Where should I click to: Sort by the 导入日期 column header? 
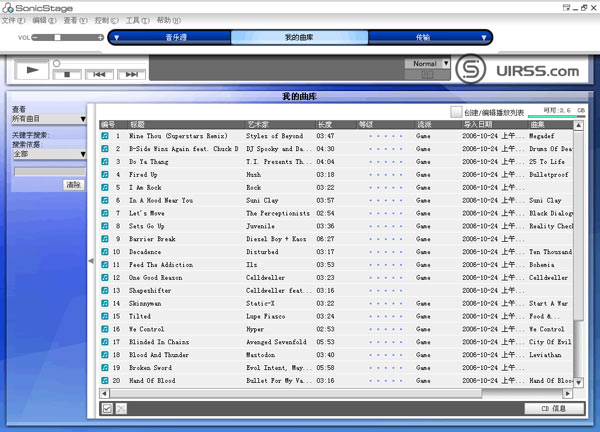click(x=494, y=124)
